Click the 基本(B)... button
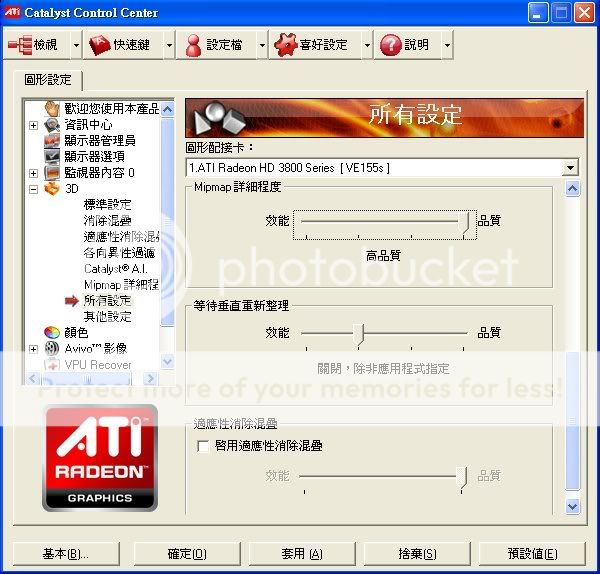This screenshot has height=574, width=600. click(x=66, y=553)
